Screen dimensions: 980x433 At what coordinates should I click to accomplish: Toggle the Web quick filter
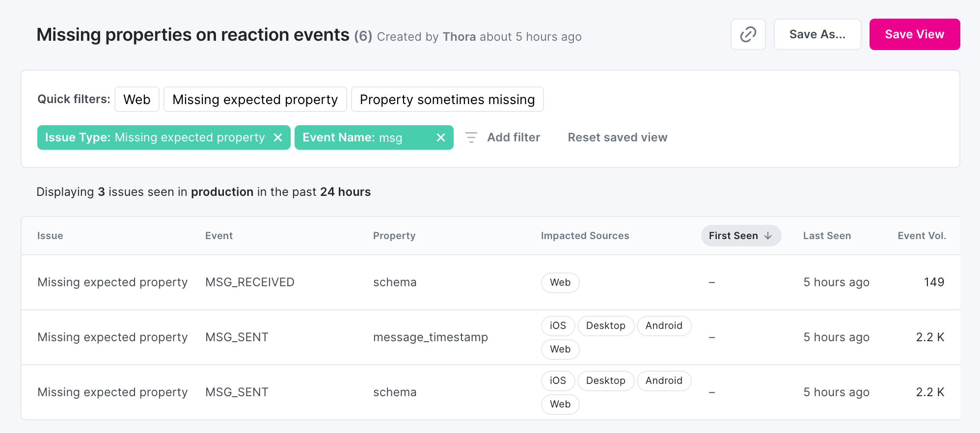136,99
